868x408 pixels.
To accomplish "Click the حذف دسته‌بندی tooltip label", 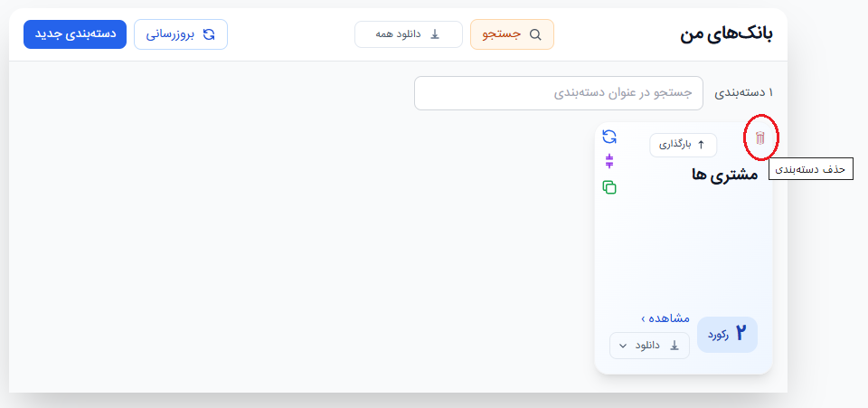I will click(811, 169).
